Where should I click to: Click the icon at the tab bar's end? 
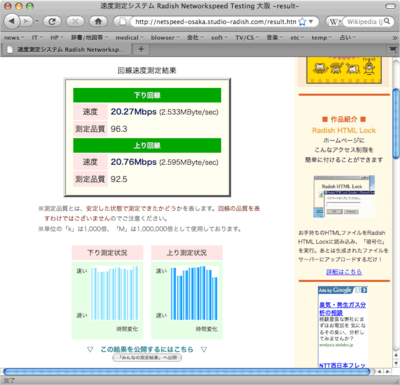pos(393,50)
